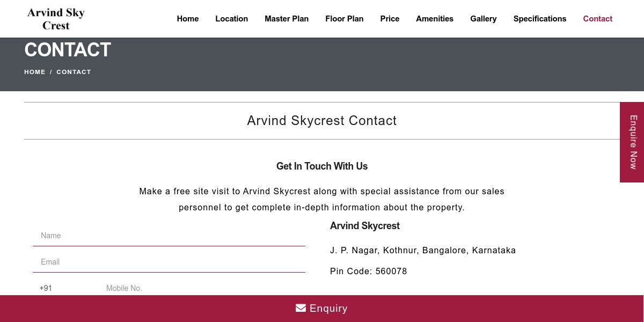The width and height of the screenshot is (644, 322).
Task: Click the Mobile No. input field
Action: pyautogui.click(x=204, y=288)
